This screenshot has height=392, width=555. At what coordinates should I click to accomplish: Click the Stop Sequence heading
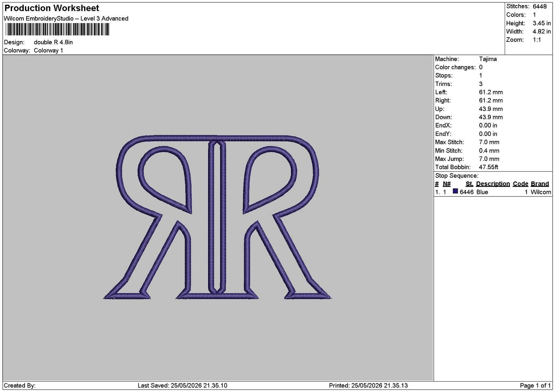tap(457, 176)
